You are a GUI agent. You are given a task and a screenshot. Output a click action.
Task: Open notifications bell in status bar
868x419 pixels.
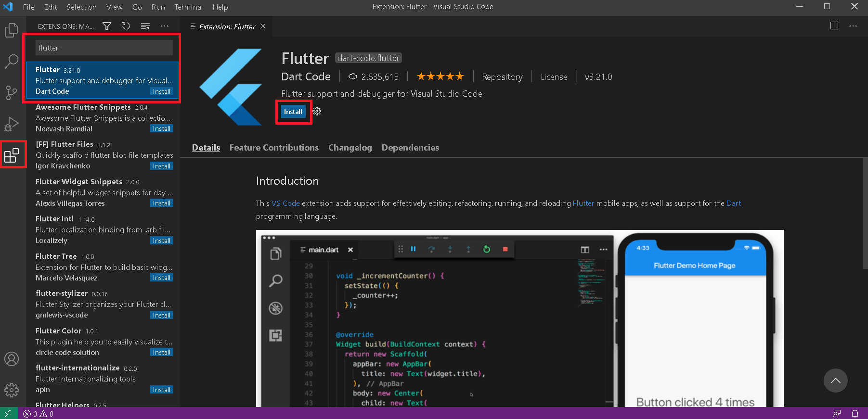click(855, 414)
